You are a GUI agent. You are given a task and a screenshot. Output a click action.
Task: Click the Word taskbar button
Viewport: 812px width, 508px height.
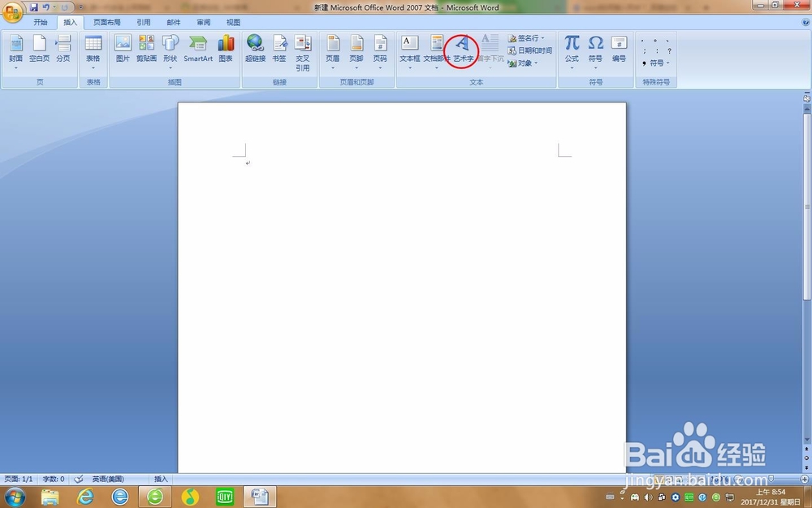pos(260,497)
